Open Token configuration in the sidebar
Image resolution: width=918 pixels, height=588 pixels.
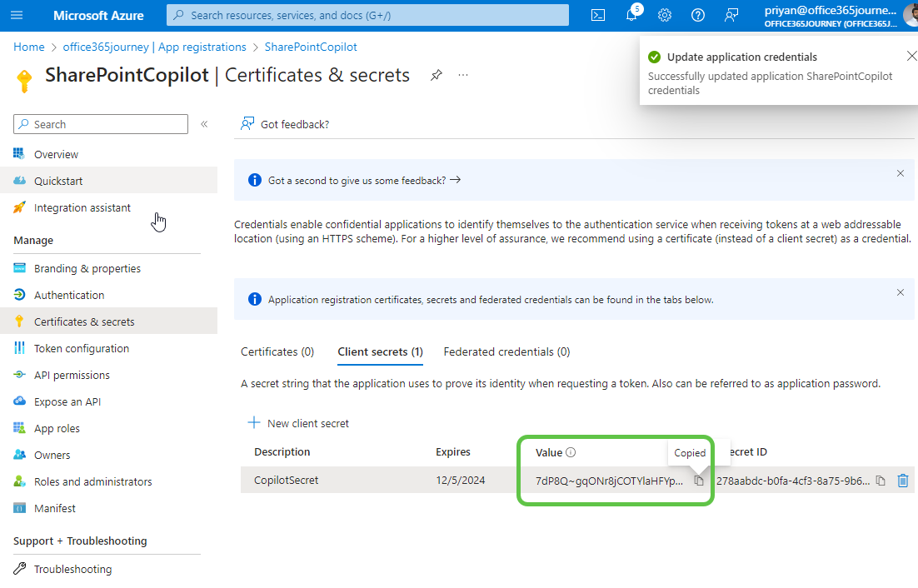(81, 348)
